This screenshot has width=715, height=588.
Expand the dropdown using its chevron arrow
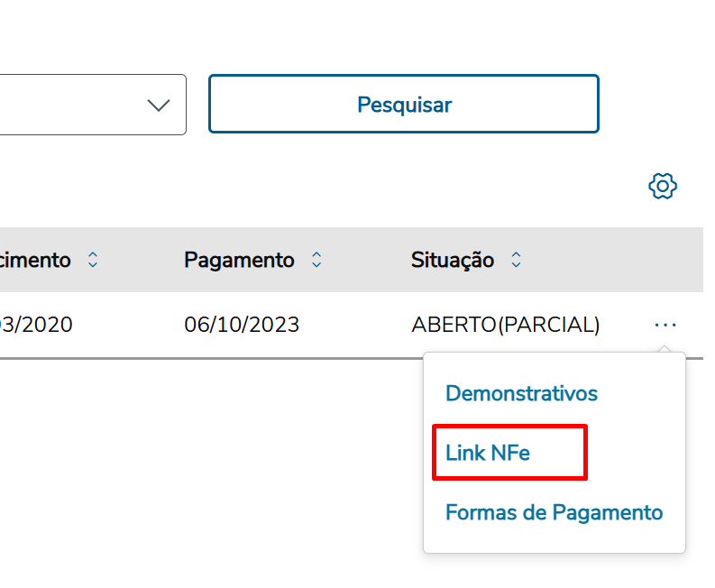(x=159, y=105)
